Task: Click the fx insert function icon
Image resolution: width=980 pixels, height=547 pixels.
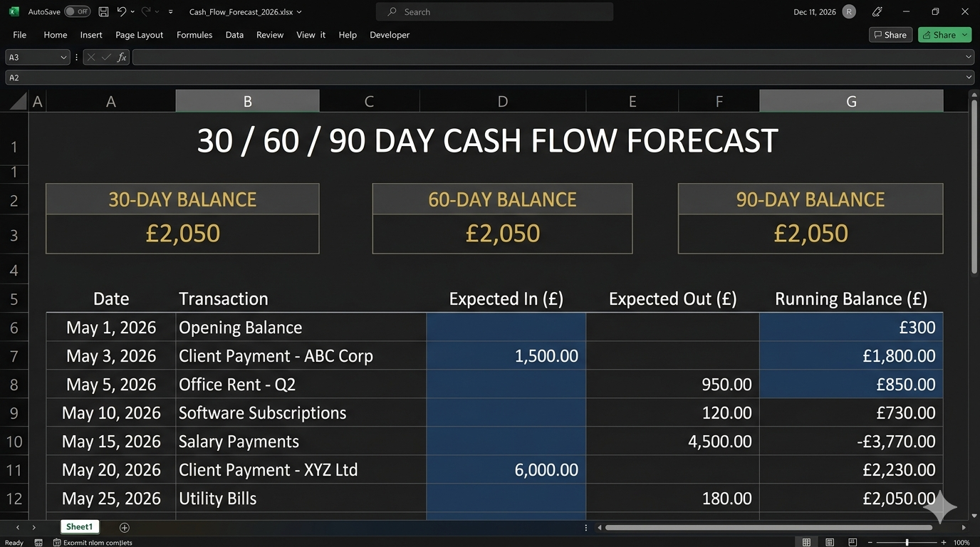Action: click(x=122, y=57)
